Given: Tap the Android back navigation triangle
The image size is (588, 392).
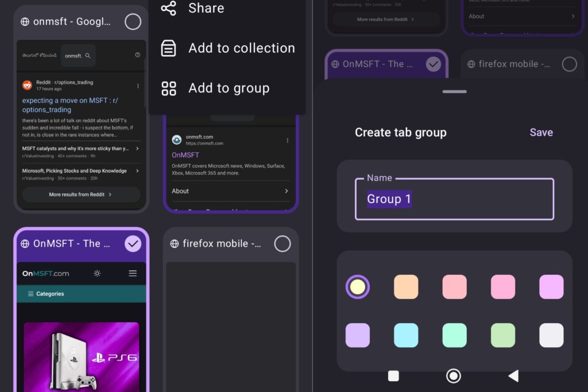Looking at the screenshot, I should coord(513,376).
